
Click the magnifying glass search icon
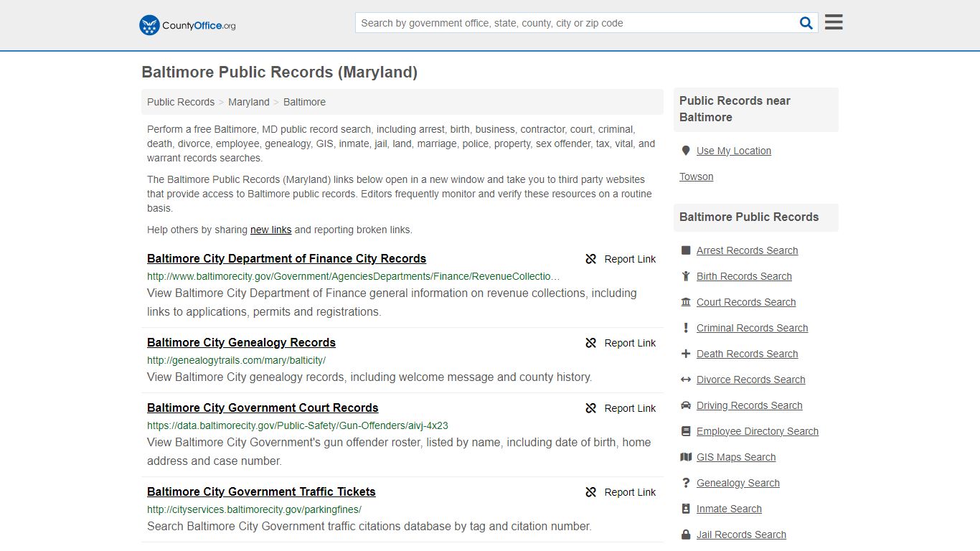[x=806, y=23]
